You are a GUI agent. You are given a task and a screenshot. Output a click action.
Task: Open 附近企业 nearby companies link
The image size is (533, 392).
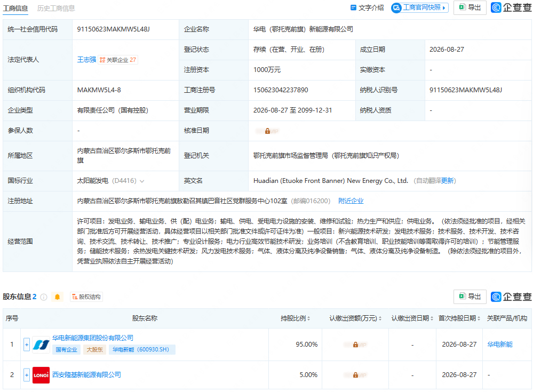coord(351,201)
